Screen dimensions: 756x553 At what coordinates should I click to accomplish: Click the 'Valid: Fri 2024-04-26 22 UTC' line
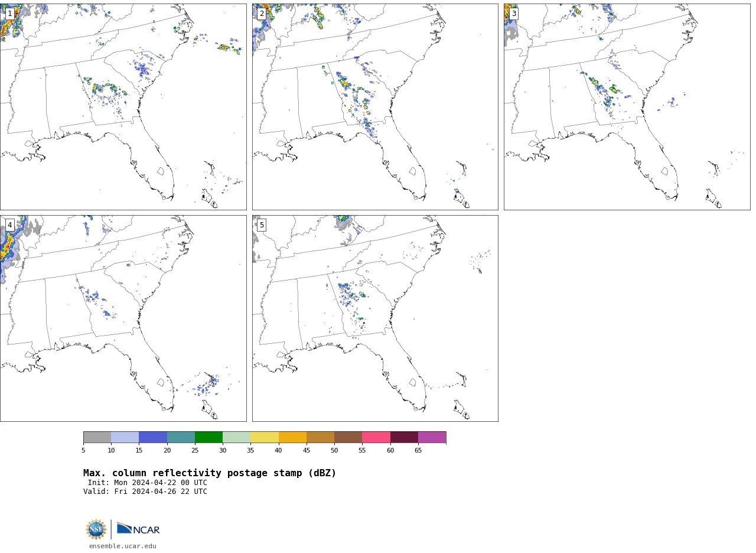pyautogui.click(x=145, y=492)
